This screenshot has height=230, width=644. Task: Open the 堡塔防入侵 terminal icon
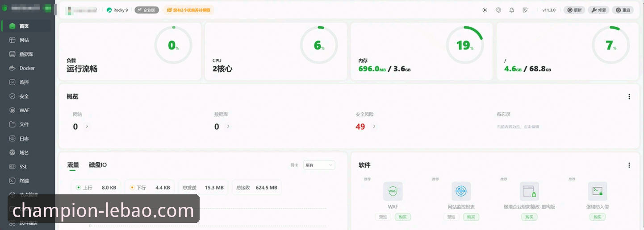point(597,191)
